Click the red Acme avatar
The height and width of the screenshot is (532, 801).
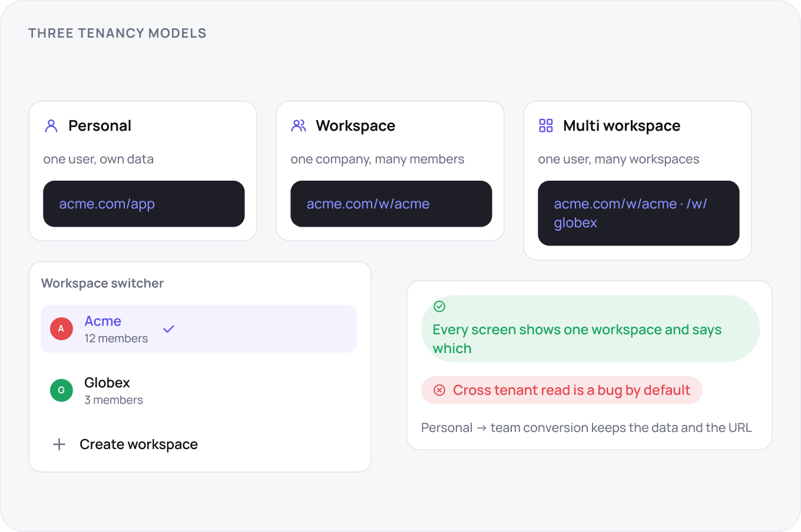(x=61, y=329)
